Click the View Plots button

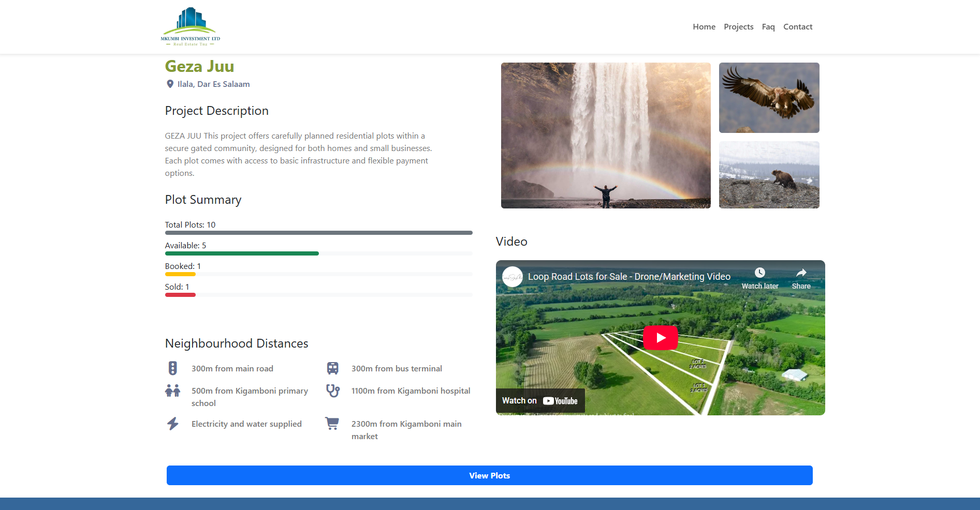[x=489, y=475]
